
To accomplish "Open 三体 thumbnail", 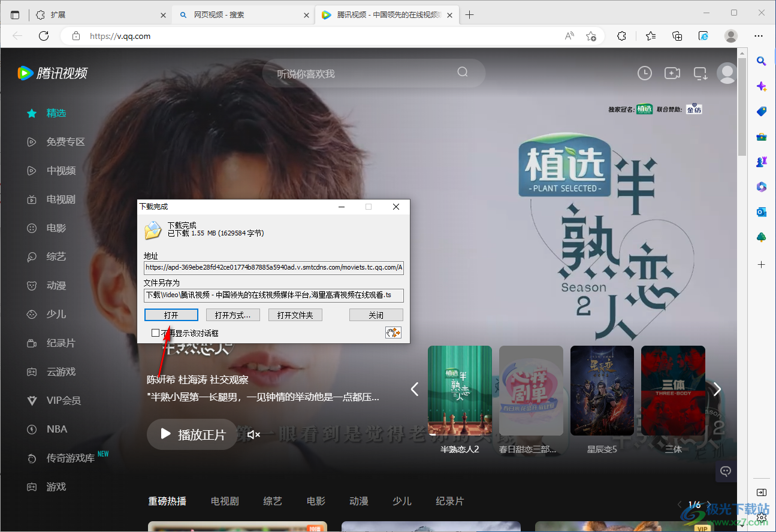I will click(x=673, y=391).
